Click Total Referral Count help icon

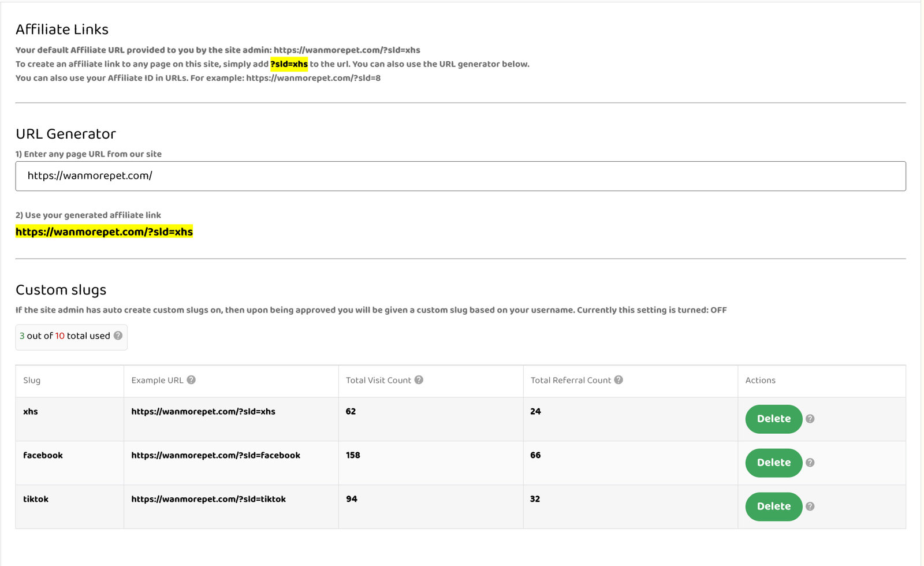pos(619,380)
